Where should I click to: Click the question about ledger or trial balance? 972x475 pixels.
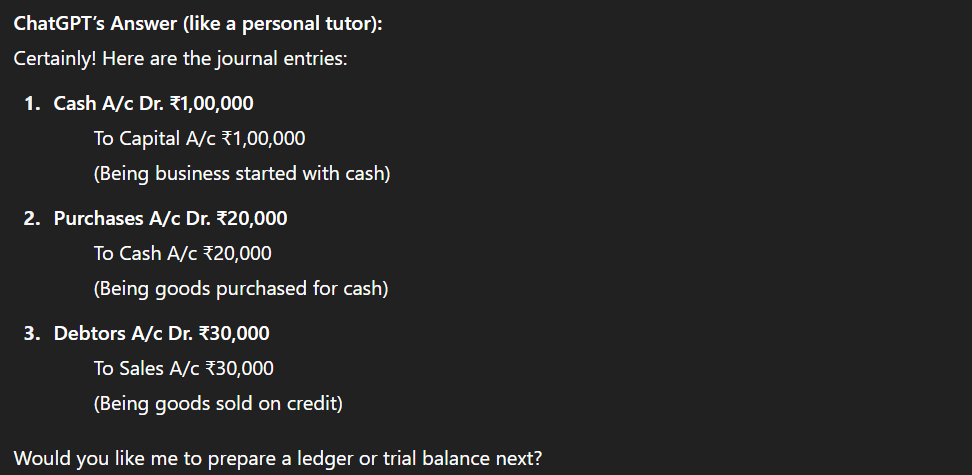[278, 459]
